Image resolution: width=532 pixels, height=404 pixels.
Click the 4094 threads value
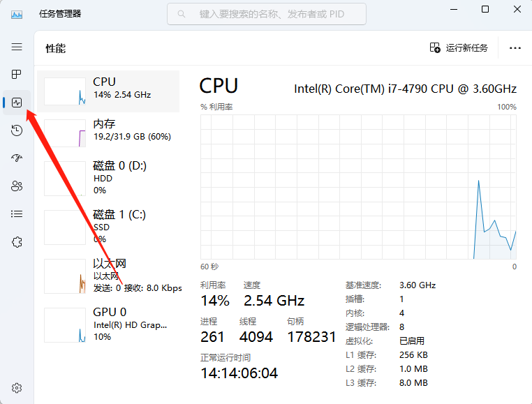click(x=256, y=337)
